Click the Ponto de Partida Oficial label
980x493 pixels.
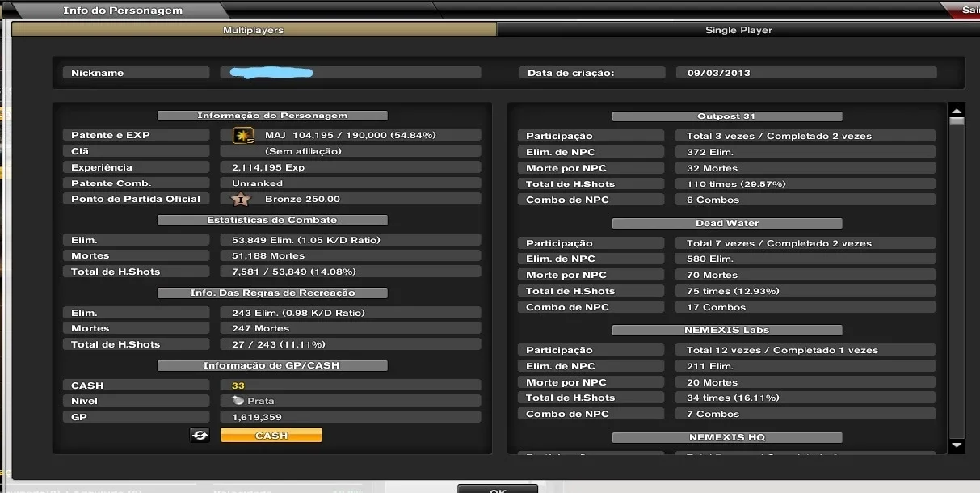[x=136, y=199]
